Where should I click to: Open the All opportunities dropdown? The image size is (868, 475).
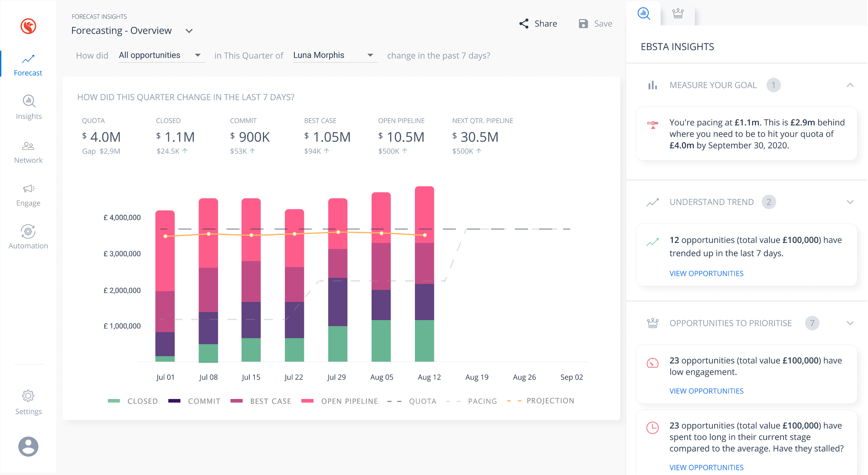(161, 55)
